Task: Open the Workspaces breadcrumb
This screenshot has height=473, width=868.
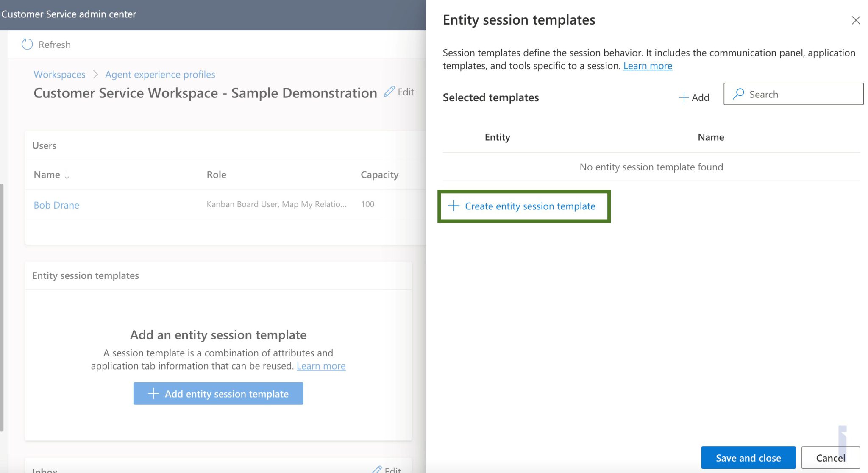Action: pos(59,74)
